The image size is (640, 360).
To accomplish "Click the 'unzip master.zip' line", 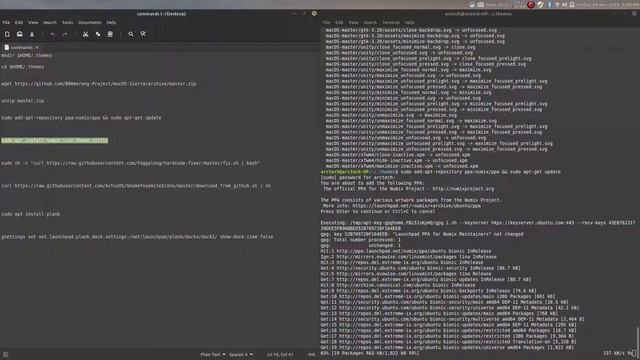I will (22, 100).
